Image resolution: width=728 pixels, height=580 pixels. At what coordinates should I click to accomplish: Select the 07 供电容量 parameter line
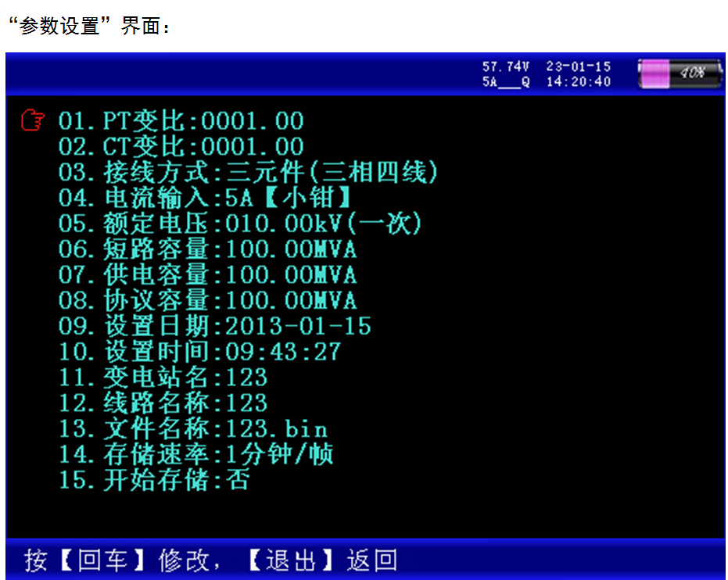click(207, 275)
